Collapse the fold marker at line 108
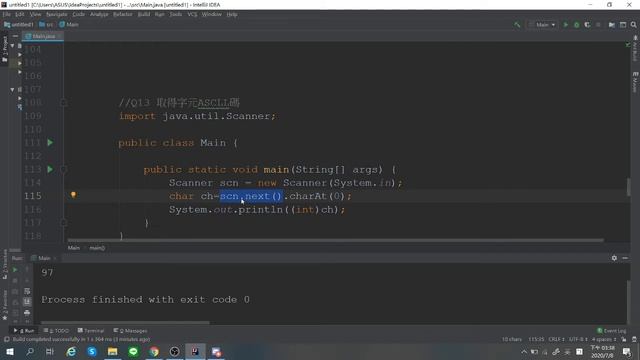 click(64, 102)
